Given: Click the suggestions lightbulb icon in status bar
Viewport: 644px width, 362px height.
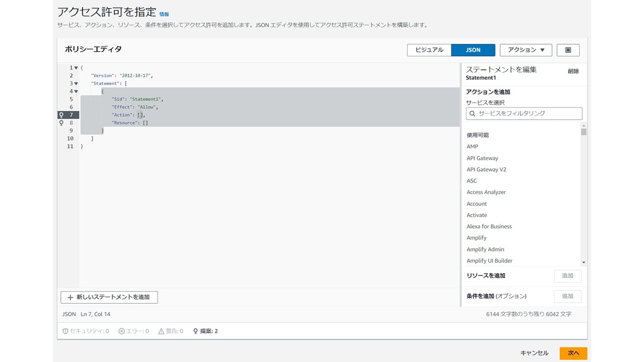Looking at the screenshot, I should [196, 331].
